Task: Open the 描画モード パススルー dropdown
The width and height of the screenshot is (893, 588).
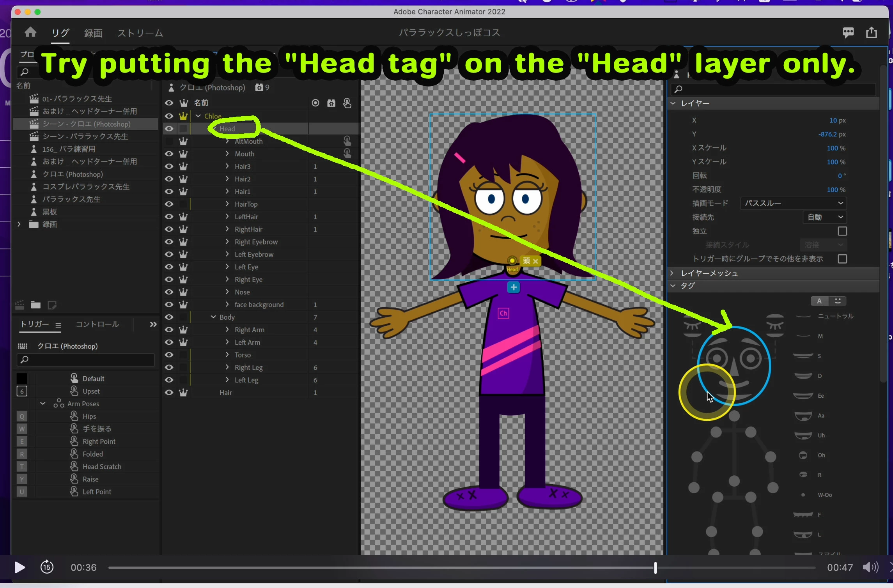Action: (x=793, y=203)
